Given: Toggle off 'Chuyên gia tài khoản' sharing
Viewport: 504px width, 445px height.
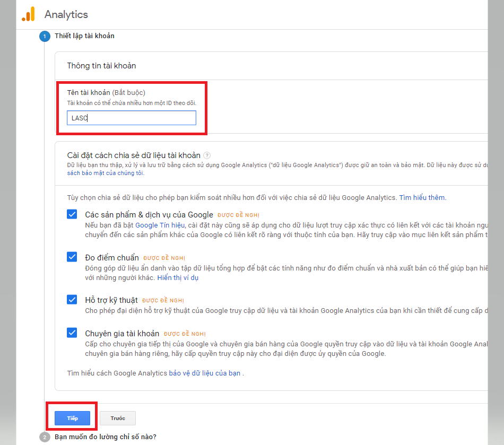Looking at the screenshot, I should [72, 333].
